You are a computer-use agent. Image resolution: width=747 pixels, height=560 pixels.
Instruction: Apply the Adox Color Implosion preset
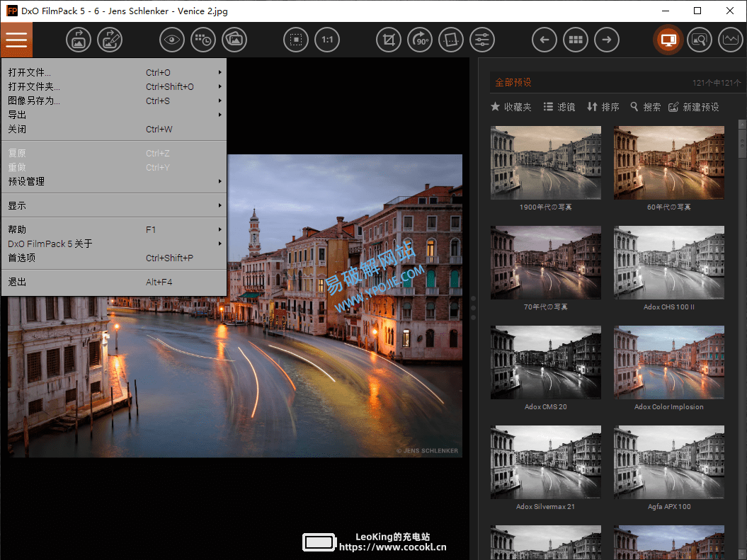(669, 363)
